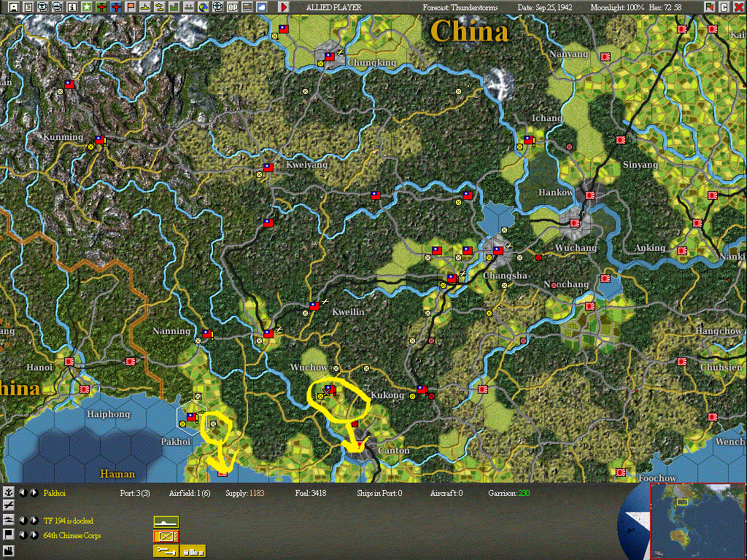Click the red end turn arrow
Viewport: 747px width, 560px height.
284,7
